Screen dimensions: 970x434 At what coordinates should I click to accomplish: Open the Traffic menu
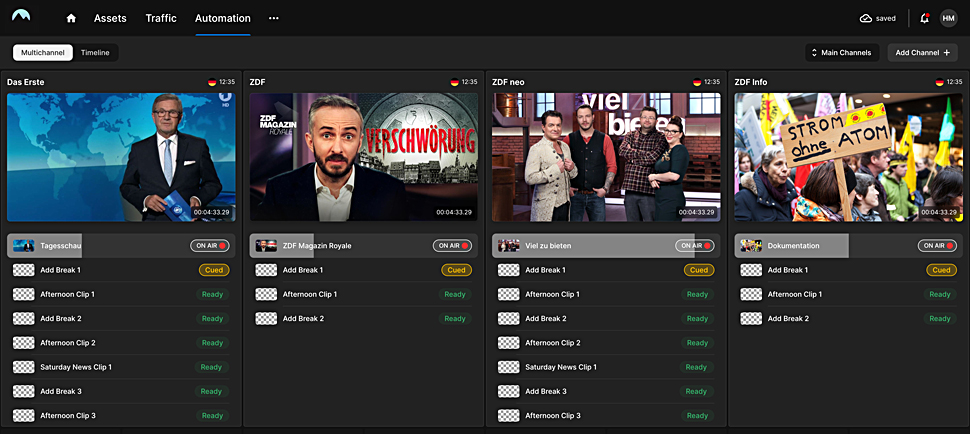click(x=161, y=19)
